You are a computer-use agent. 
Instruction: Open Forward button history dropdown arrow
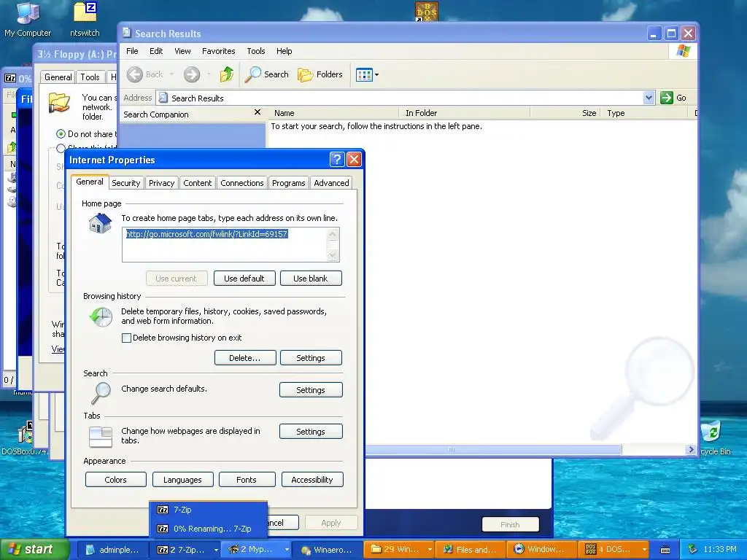coord(209,74)
